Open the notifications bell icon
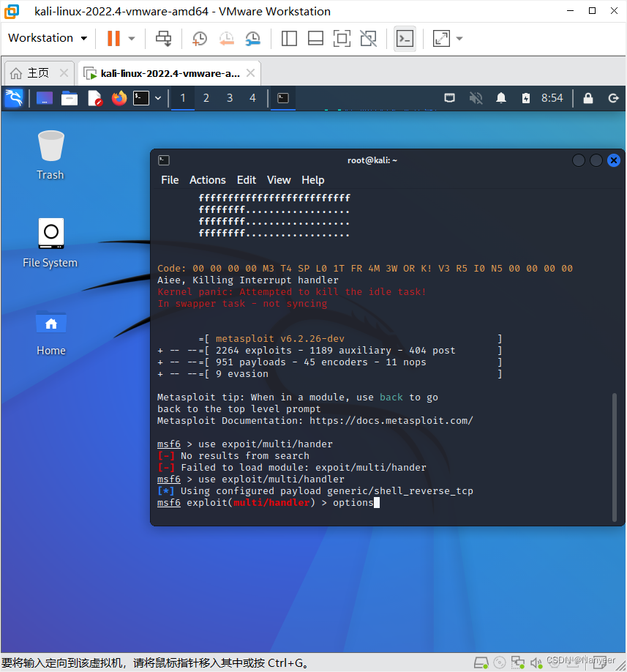Screen dimensions: 627x672 pyautogui.click(x=500, y=98)
